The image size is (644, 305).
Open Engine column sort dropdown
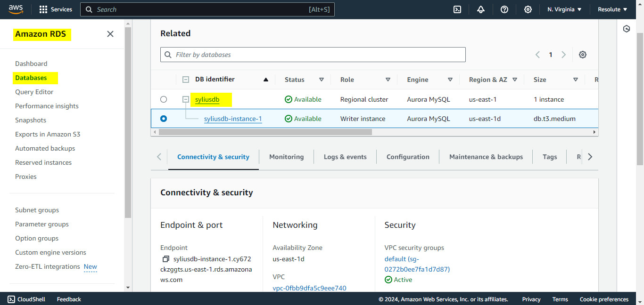pyautogui.click(x=450, y=80)
